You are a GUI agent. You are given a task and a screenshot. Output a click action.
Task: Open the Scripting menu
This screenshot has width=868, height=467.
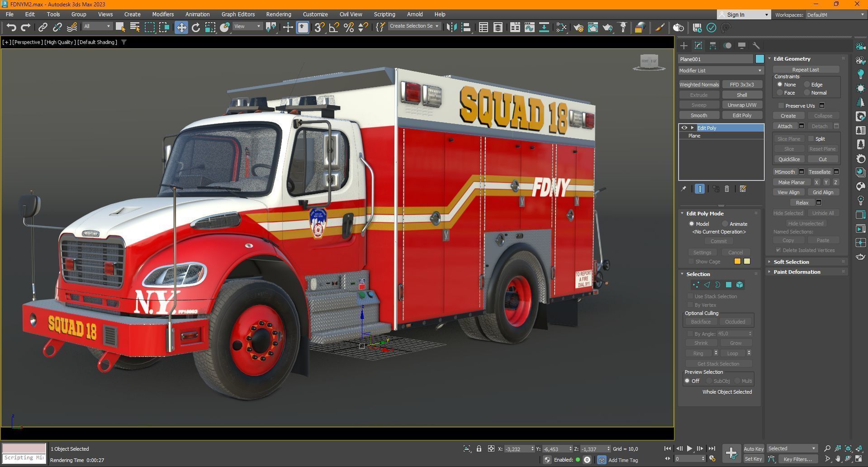[x=384, y=14]
